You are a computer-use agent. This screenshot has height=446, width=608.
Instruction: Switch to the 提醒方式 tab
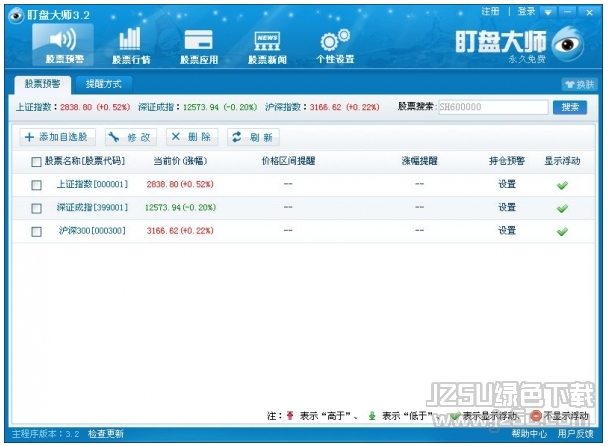104,84
